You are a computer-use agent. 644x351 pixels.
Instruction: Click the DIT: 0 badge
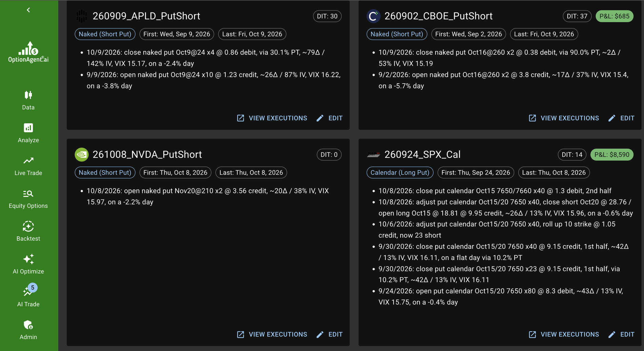(x=329, y=155)
